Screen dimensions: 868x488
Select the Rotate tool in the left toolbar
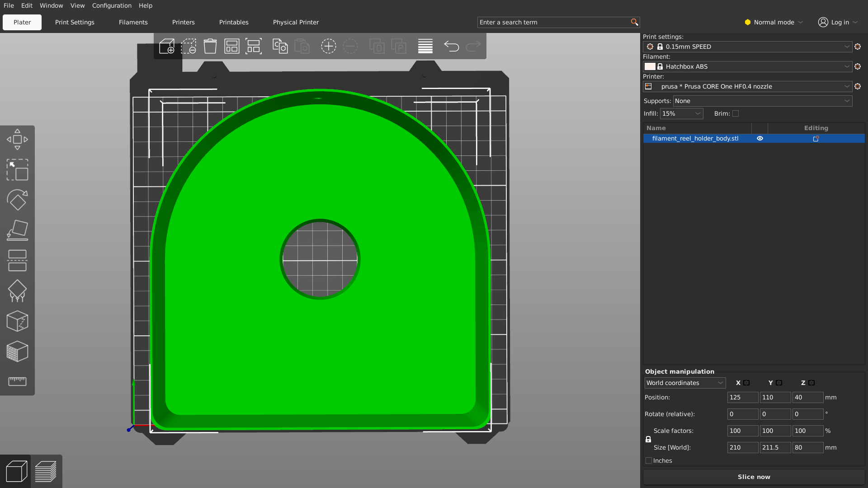tap(17, 200)
